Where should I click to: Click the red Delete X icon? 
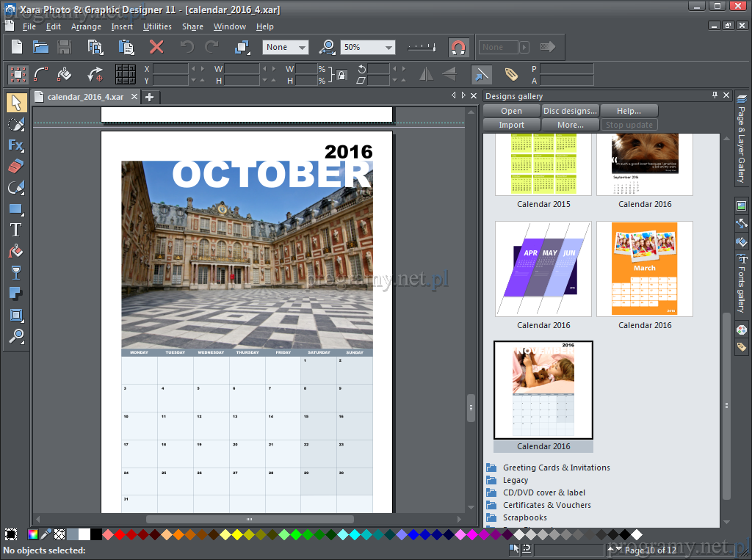(x=156, y=47)
